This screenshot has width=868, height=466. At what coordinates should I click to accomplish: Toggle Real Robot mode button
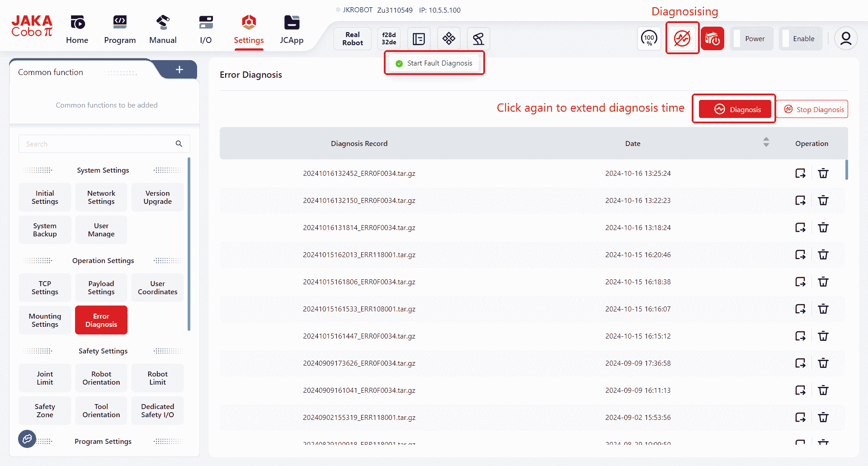[353, 39]
